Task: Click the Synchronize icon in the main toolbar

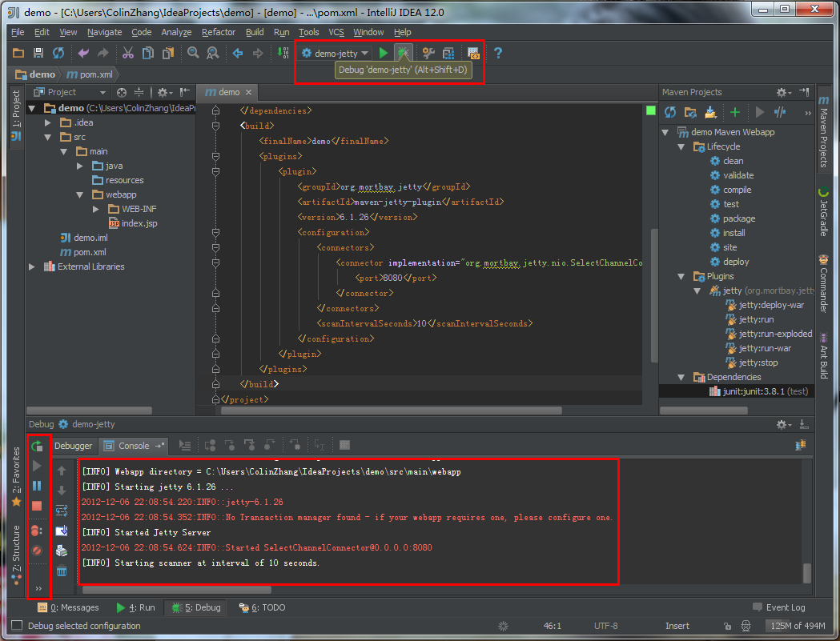Action: point(58,53)
